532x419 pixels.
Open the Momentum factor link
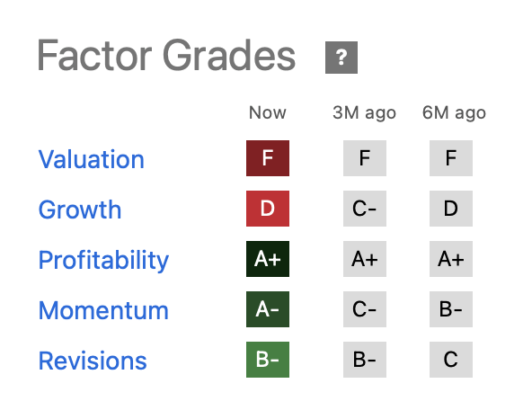point(103,310)
